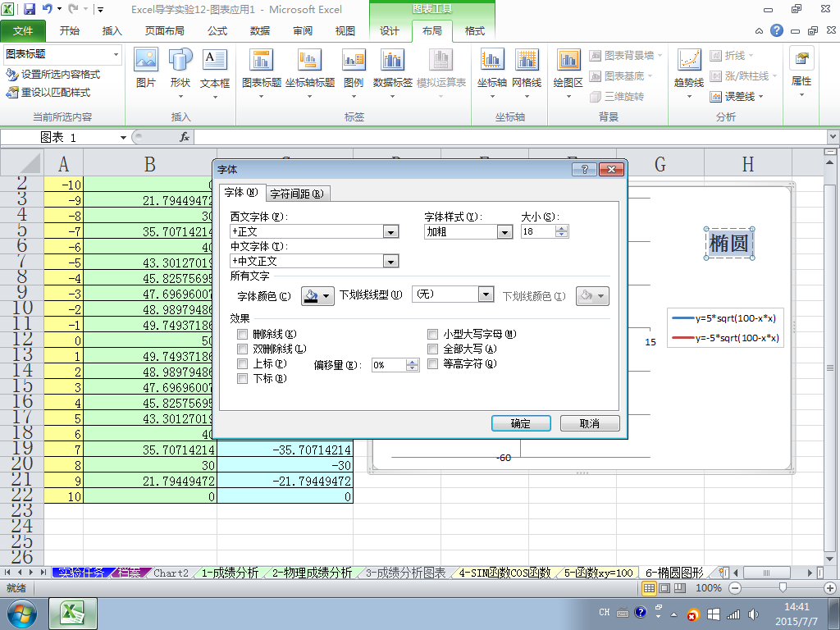Open the chart Format (格式) tab
840x630 pixels.
point(475,31)
